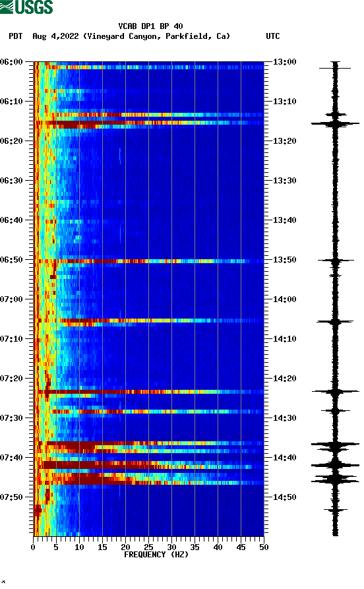Click the 13:00 UTC time label
The image size is (364, 589).
[284, 61]
